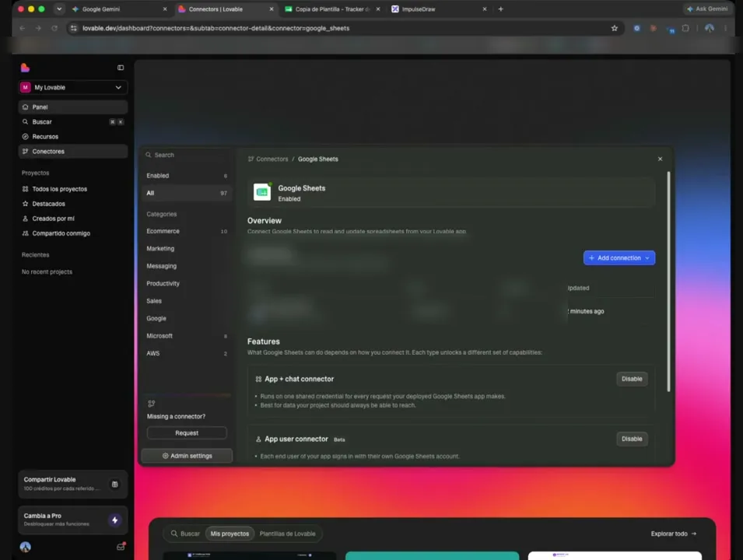Select the Messaging category
The image size is (743, 560).
tap(187, 266)
